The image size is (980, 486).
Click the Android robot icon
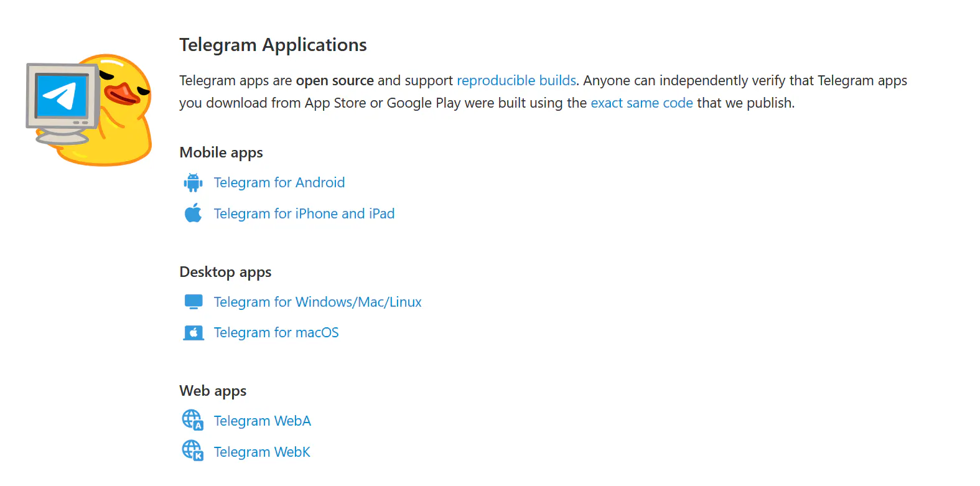(193, 182)
